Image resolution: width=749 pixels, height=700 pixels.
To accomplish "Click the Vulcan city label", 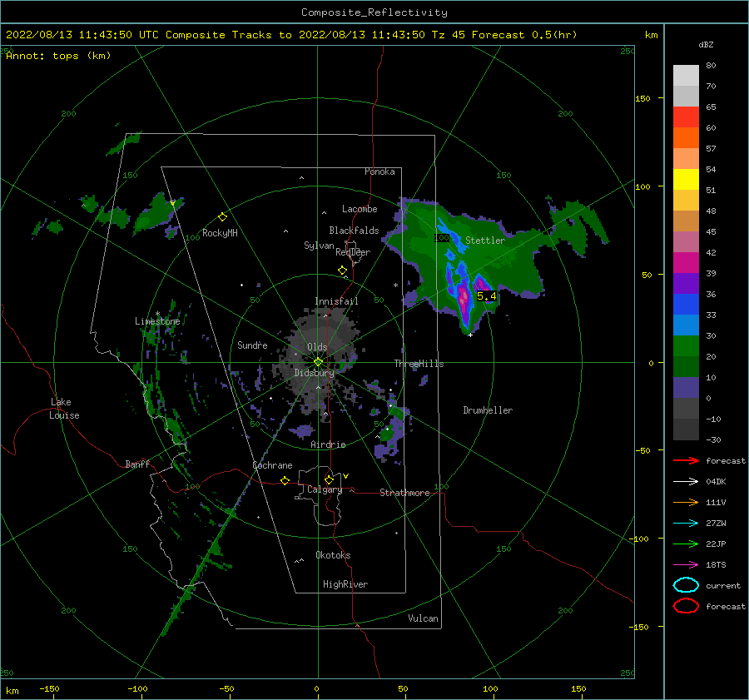I will point(424,618).
